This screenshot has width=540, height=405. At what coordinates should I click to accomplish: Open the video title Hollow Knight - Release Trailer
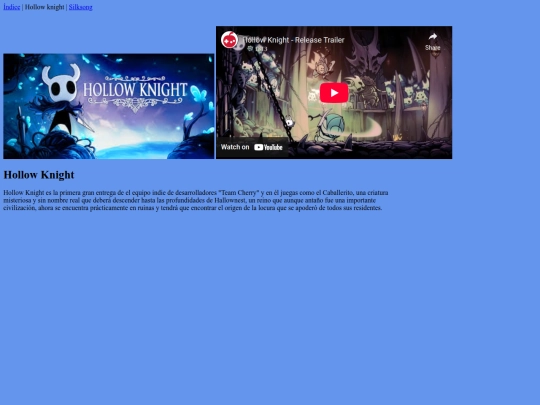click(294, 40)
